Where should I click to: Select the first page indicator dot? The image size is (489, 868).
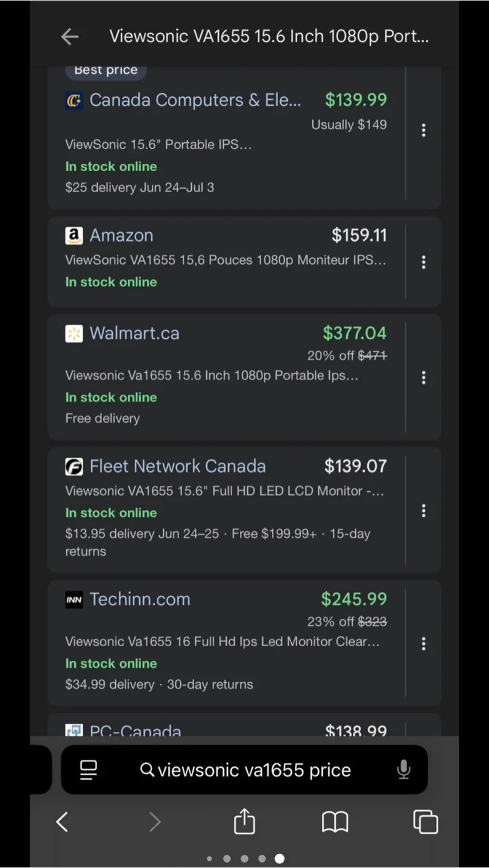coord(209,858)
